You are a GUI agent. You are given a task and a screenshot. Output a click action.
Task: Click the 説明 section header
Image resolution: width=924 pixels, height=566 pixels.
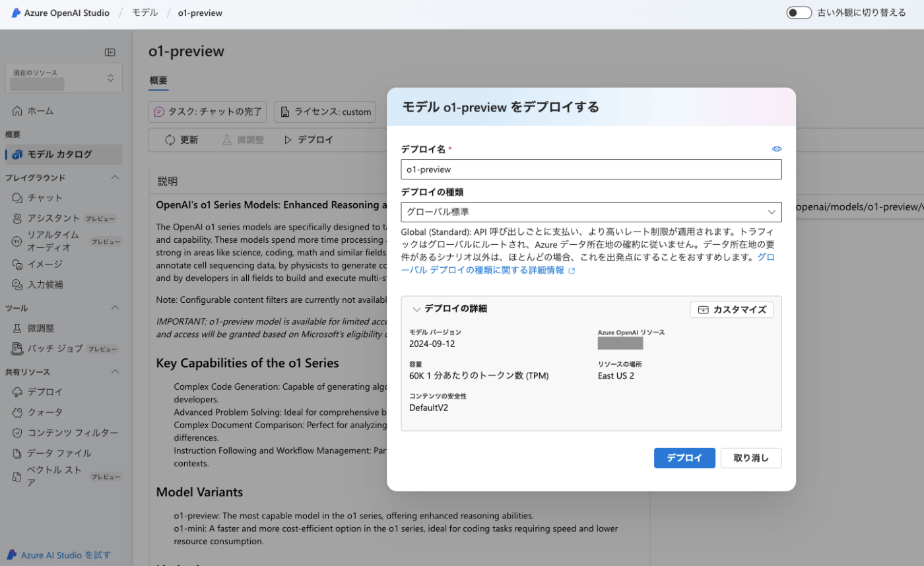coord(167,181)
